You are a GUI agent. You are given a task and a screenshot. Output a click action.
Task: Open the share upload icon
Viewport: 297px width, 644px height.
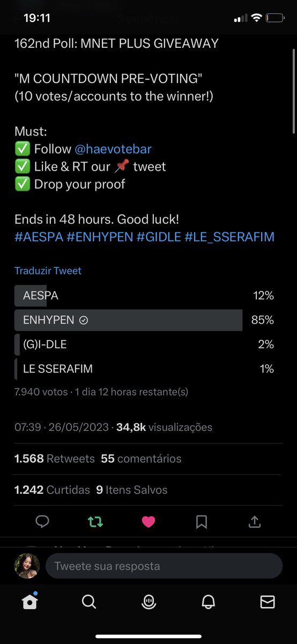(255, 521)
